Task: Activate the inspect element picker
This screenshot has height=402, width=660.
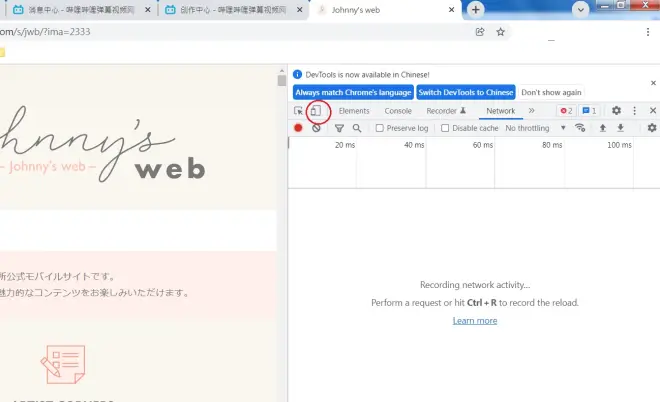Action: [299, 111]
